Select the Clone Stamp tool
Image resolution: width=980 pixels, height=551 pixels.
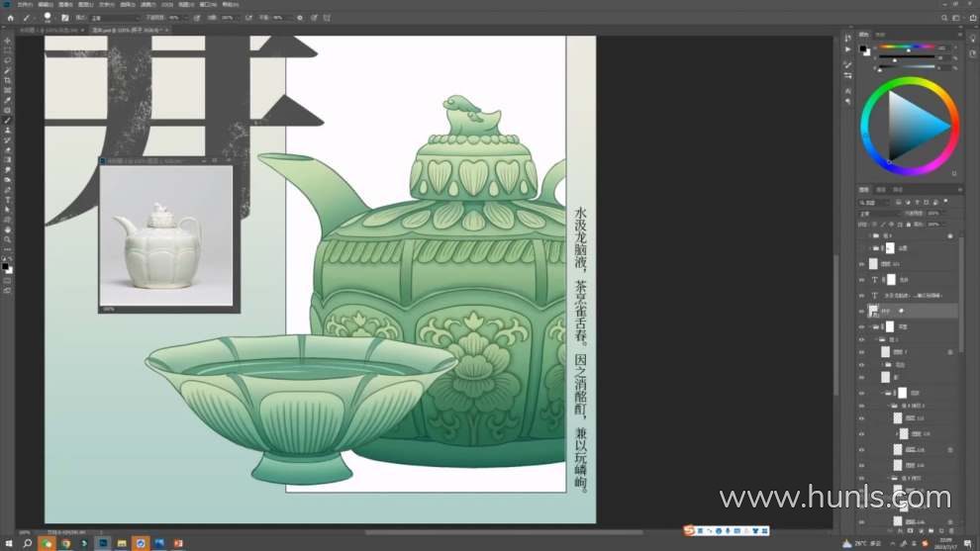[x=8, y=131]
